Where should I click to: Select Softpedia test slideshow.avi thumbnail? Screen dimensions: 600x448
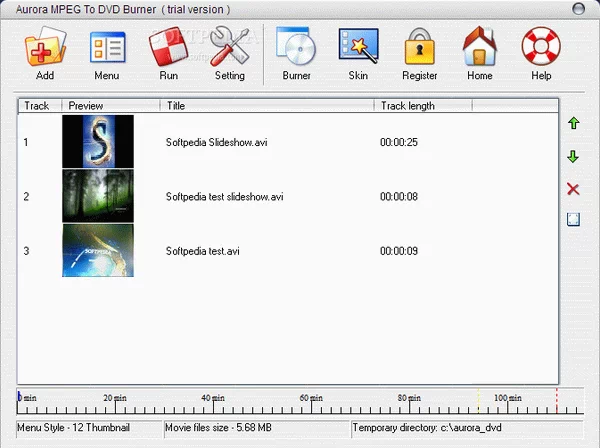[x=97, y=195]
